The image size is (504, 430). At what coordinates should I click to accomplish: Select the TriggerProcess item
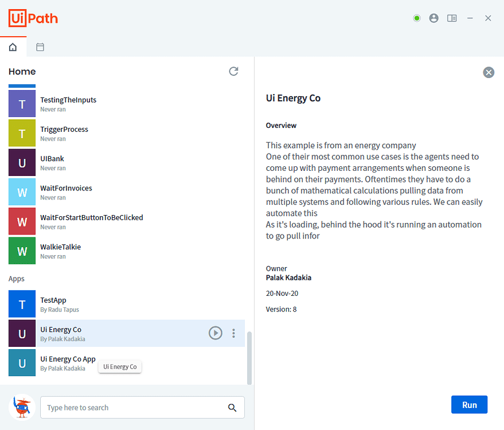click(127, 133)
